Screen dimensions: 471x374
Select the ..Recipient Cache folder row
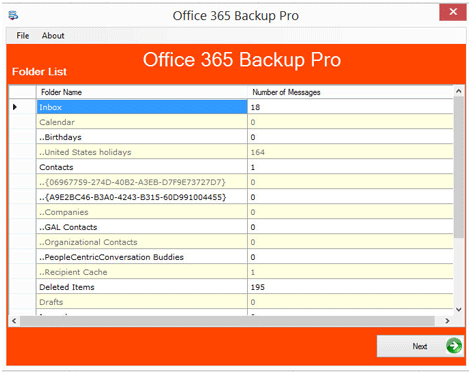point(142,272)
